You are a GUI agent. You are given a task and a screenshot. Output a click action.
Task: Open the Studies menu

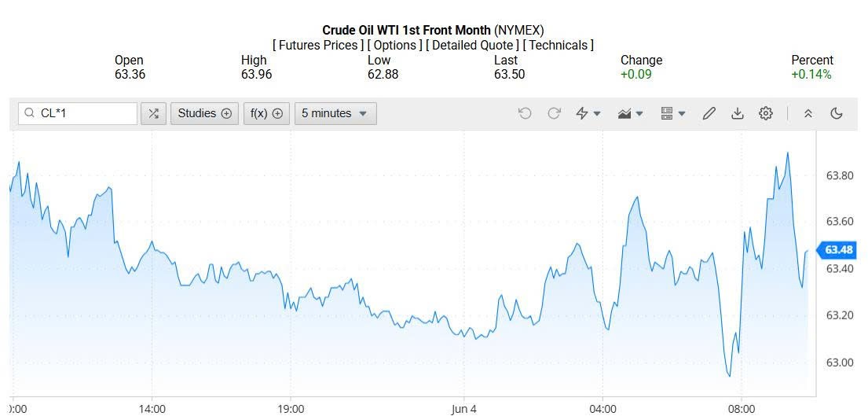coord(204,113)
